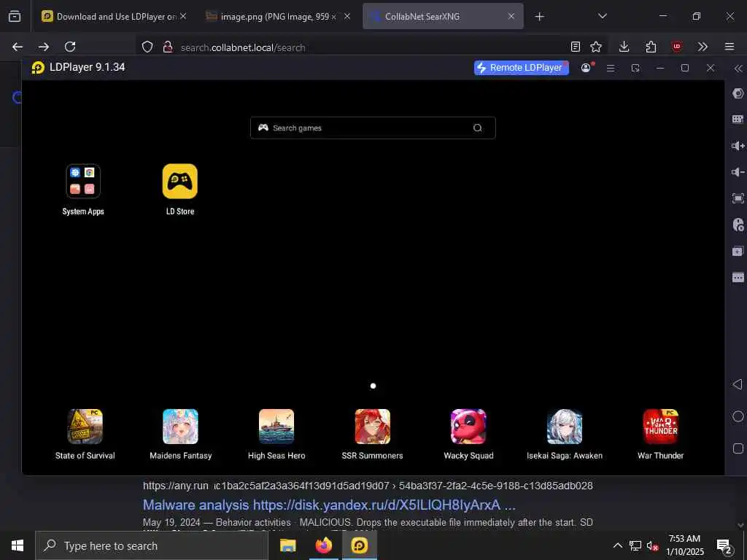Click the multi-instance plus icon in sidebar
The width and height of the screenshot is (747, 560).
coord(738,251)
